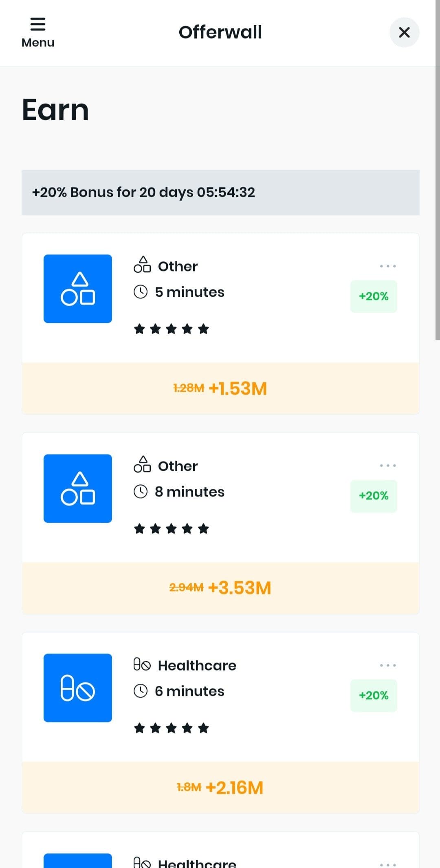Open more options for the 5 minutes offer

click(387, 266)
